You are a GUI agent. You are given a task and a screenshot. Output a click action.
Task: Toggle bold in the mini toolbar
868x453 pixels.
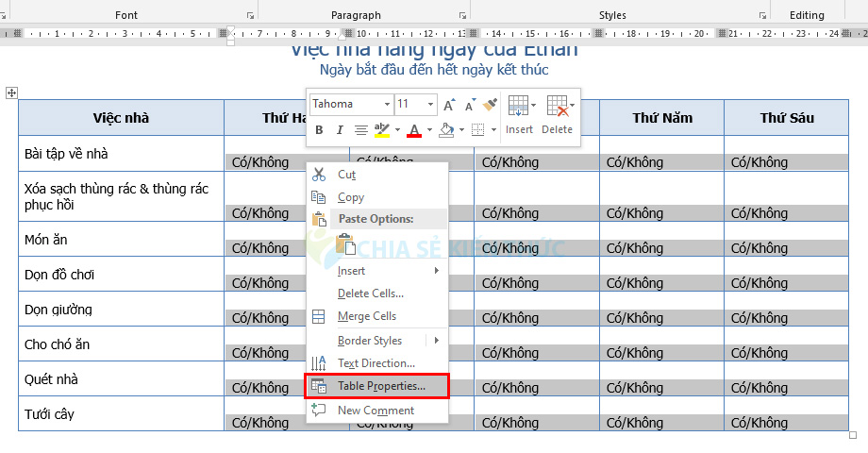click(x=319, y=129)
